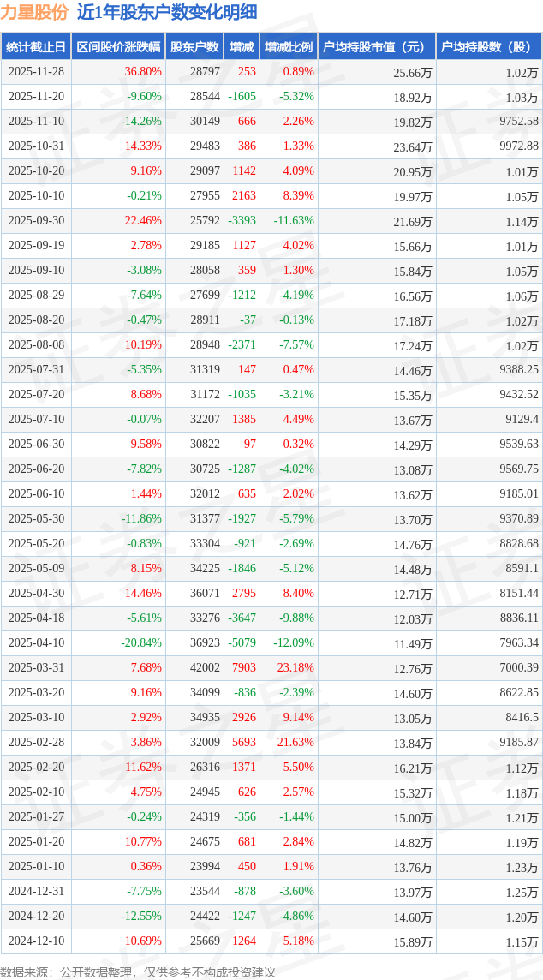Click the 增减比例 column header
The image size is (543, 980).
coord(289,47)
